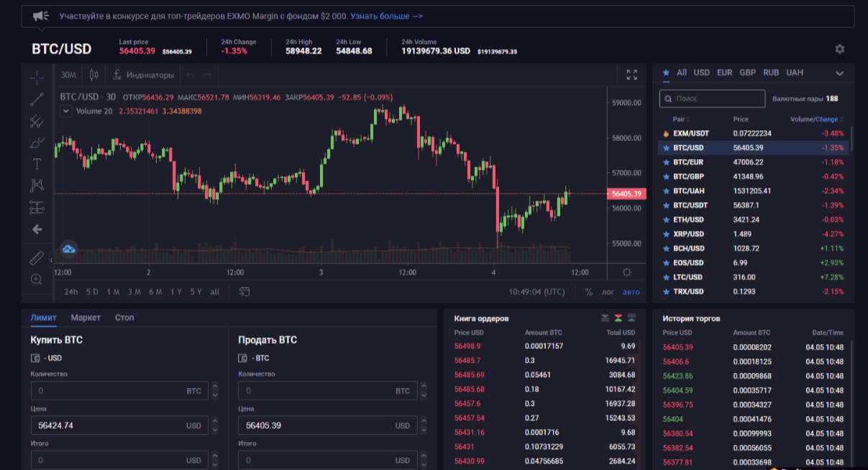This screenshot has width=868, height=470.
Task: Click the zoom in magnifier tool
Action: click(37, 279)
